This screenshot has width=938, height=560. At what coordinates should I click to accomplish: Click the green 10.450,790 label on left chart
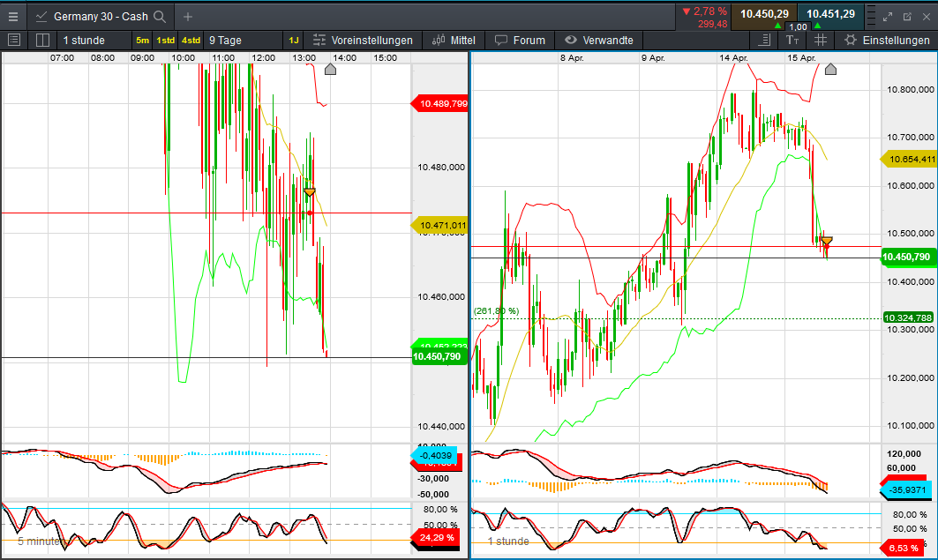coord(439,357)
